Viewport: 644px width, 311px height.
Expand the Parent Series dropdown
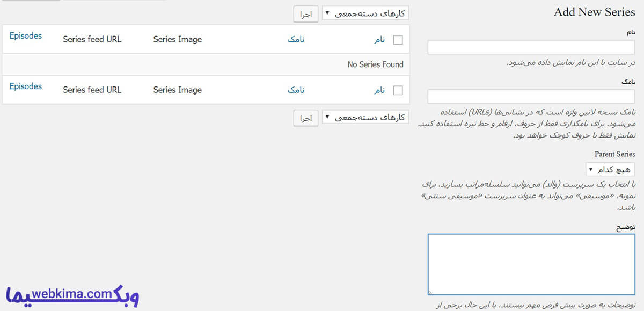pos(610,170)
